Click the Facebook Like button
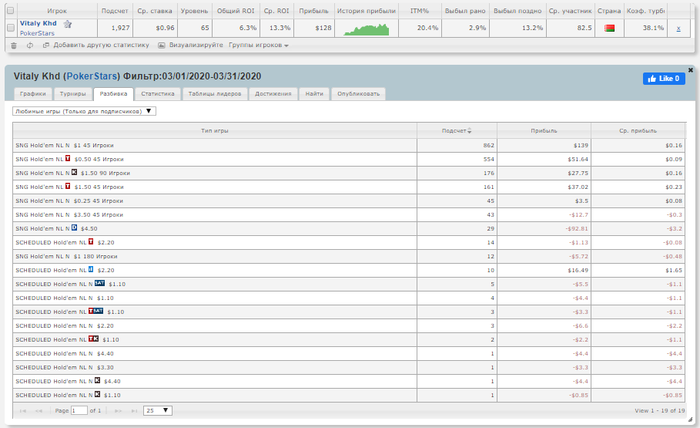The width and height of the screenshot is (700, 428). pyautogui.click(x=664, y=79)
